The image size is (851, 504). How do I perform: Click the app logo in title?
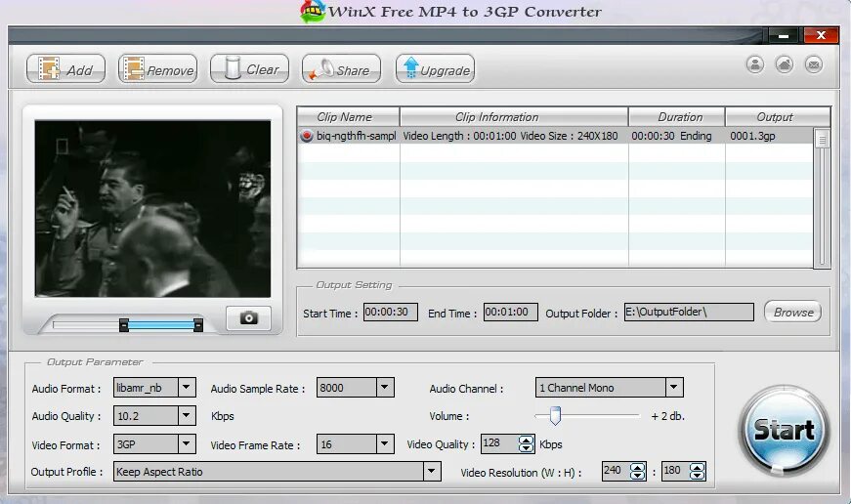[313, 12]
